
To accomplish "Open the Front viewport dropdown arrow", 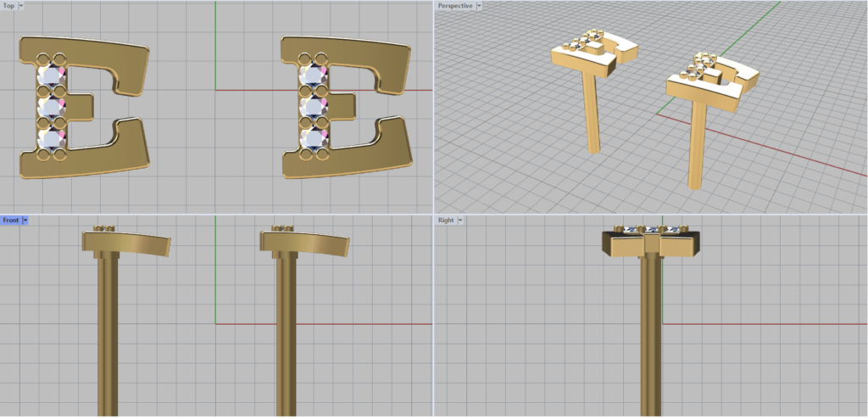I will 25,221.
